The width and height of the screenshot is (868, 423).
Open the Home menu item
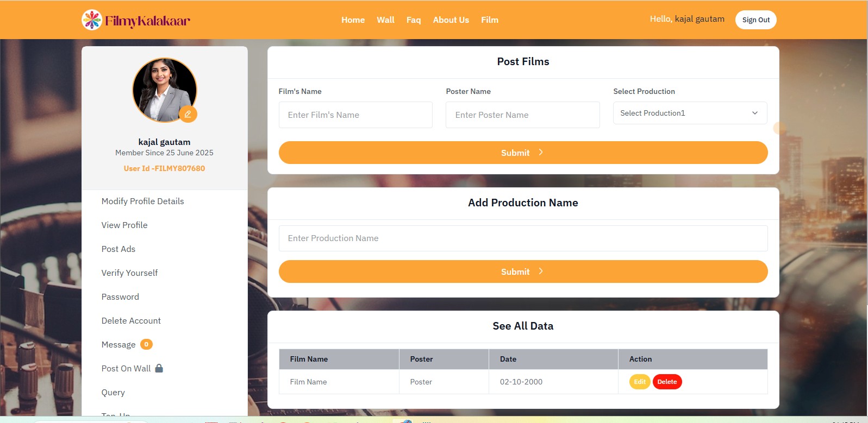coord(353,20)
